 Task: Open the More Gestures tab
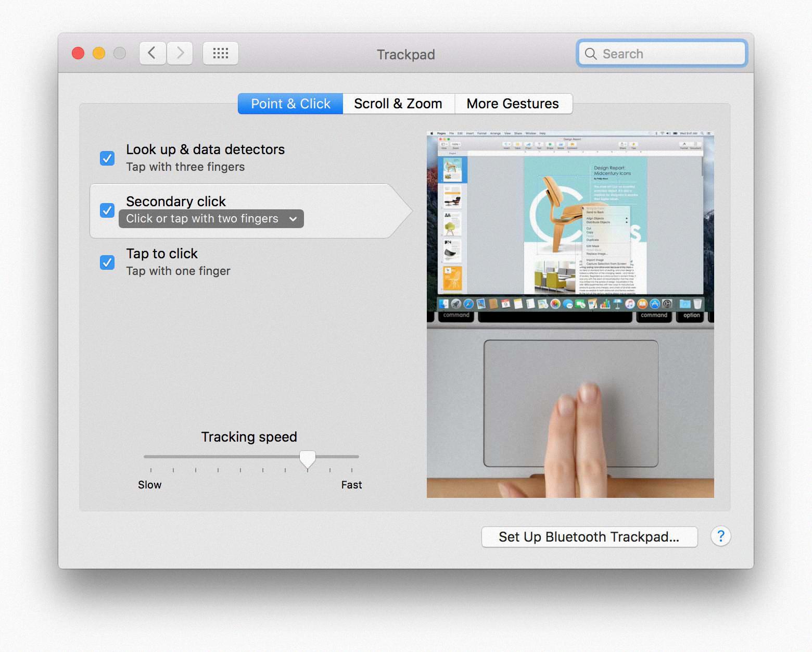513,104
